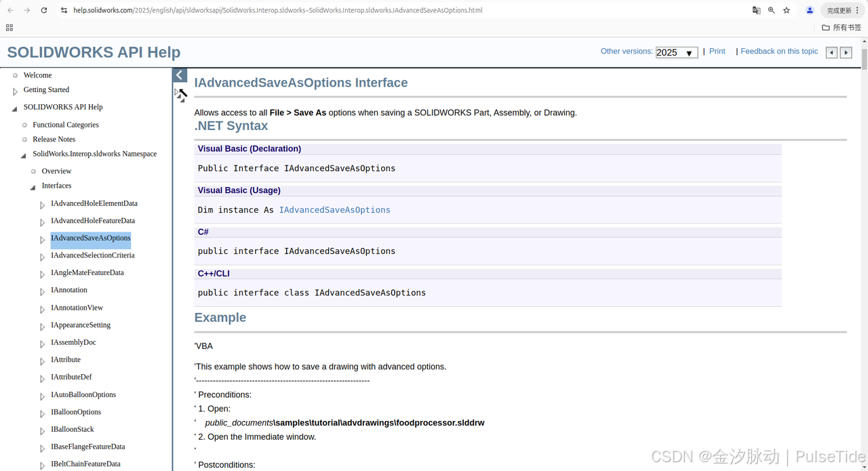The height and width of the screenshot is (471, 868).
Task: Select highlighted IAdvancedSaveAsOptions tree label
Action: coord(91,238)
